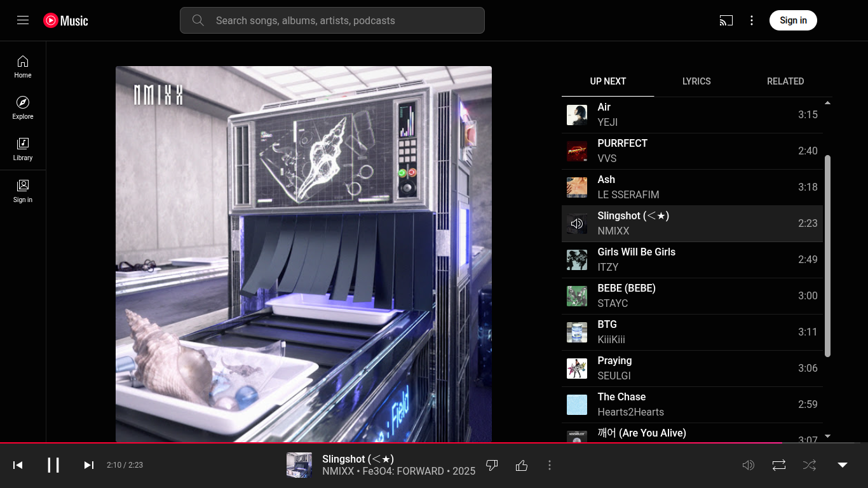Open Explore in the sidebar

pyautogui.click(x=23, y=107)
